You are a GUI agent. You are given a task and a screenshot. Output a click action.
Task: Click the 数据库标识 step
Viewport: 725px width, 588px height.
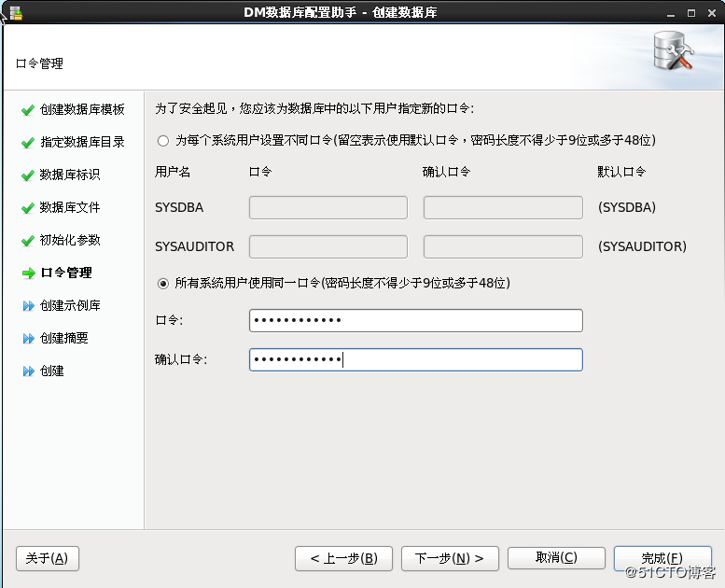click(70, 175)
